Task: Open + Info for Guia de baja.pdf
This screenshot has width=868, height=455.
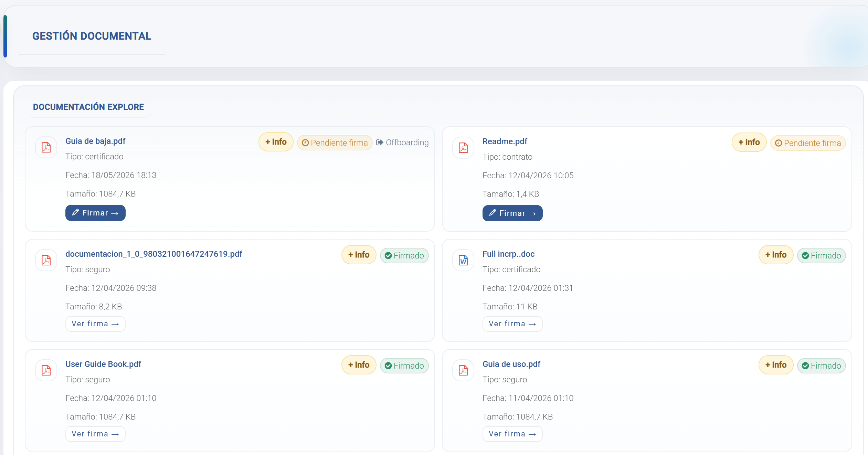Action: click(276, 142)
